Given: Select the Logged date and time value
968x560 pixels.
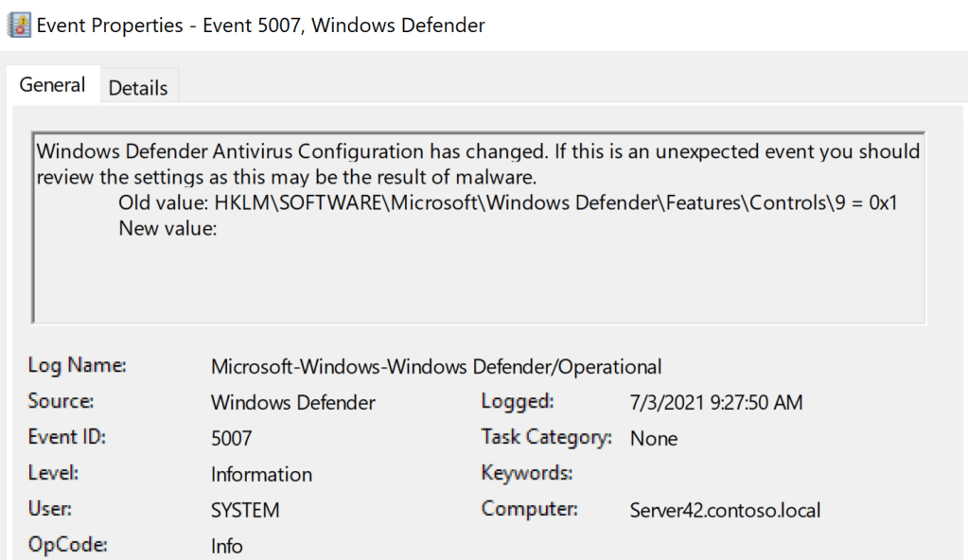Looking at the screenshot, I should click(716, 403).
